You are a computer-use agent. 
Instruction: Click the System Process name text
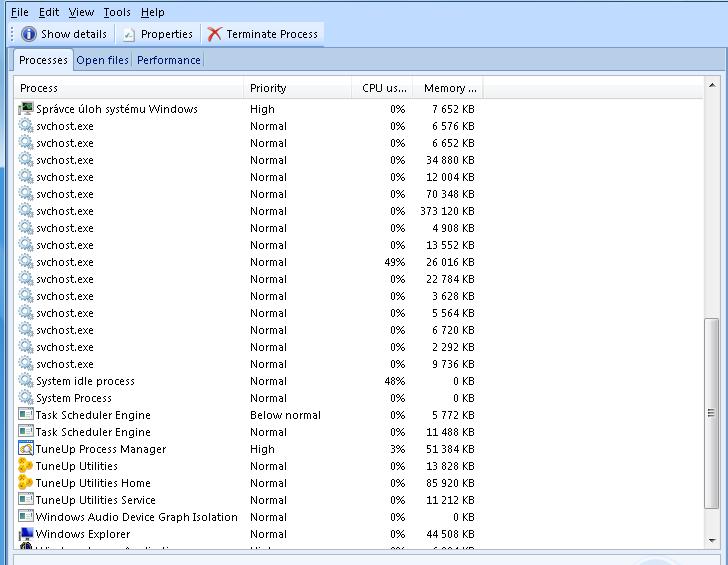tap(74, 398)
